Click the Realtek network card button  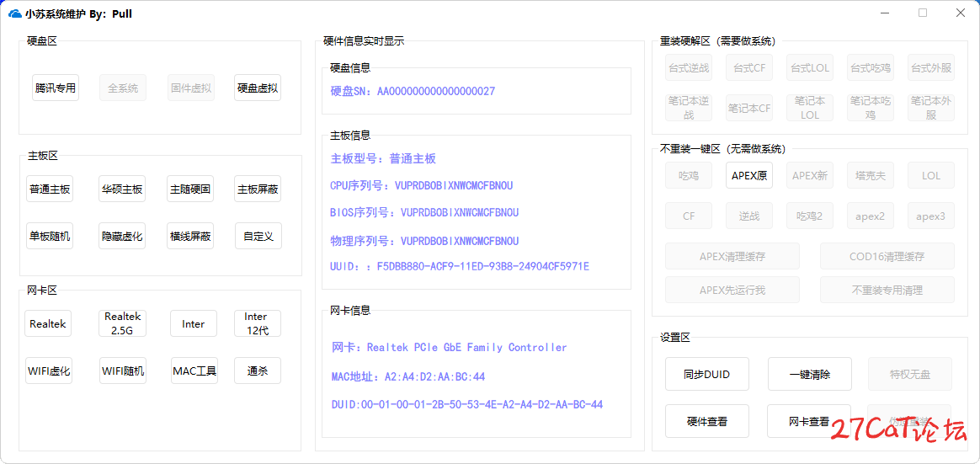(x=48, y=324)
